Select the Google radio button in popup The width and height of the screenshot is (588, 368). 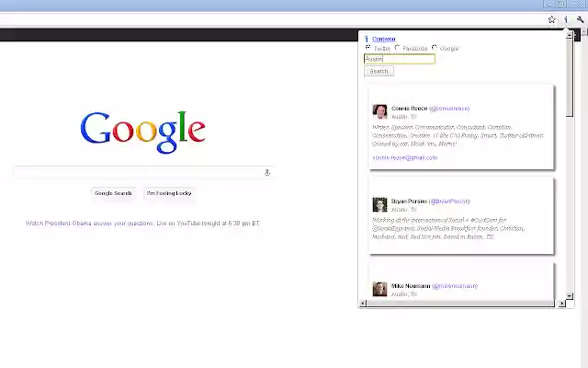click(435, 48)
